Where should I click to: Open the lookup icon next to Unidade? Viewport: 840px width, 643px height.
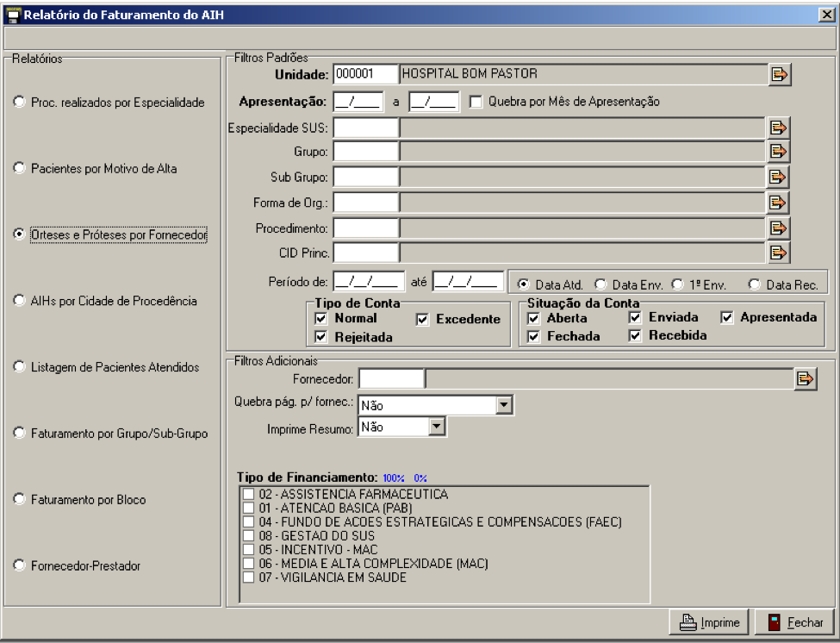(779, 75)
